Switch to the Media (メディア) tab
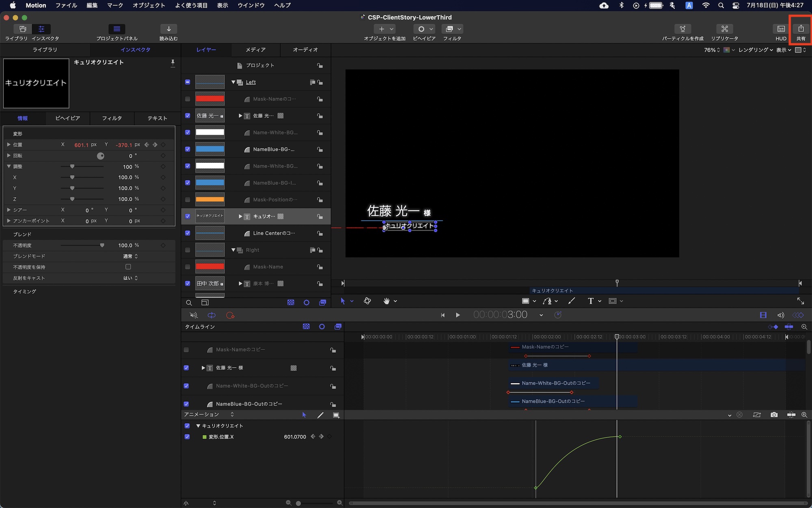The image size is (812, 508). click(x=255, y=50)
